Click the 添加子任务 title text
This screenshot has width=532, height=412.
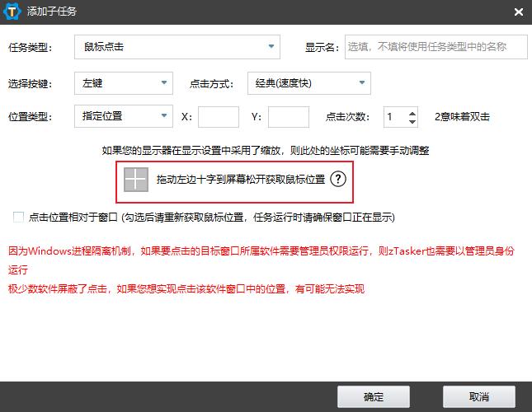[52, 12]
